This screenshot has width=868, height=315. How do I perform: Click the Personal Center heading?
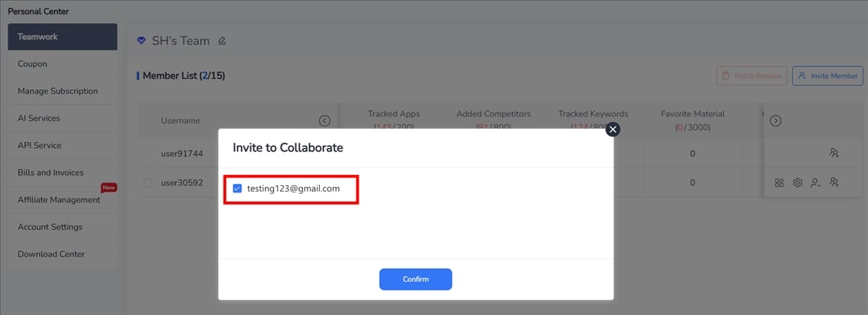38,11
